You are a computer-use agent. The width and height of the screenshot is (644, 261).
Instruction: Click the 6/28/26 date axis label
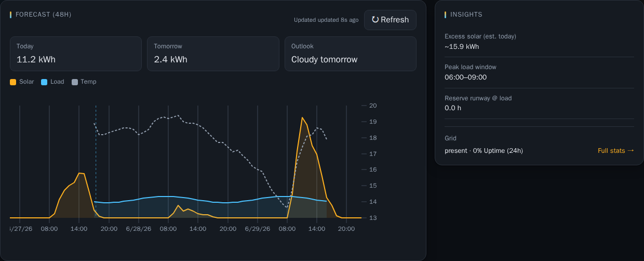point(138,229)
